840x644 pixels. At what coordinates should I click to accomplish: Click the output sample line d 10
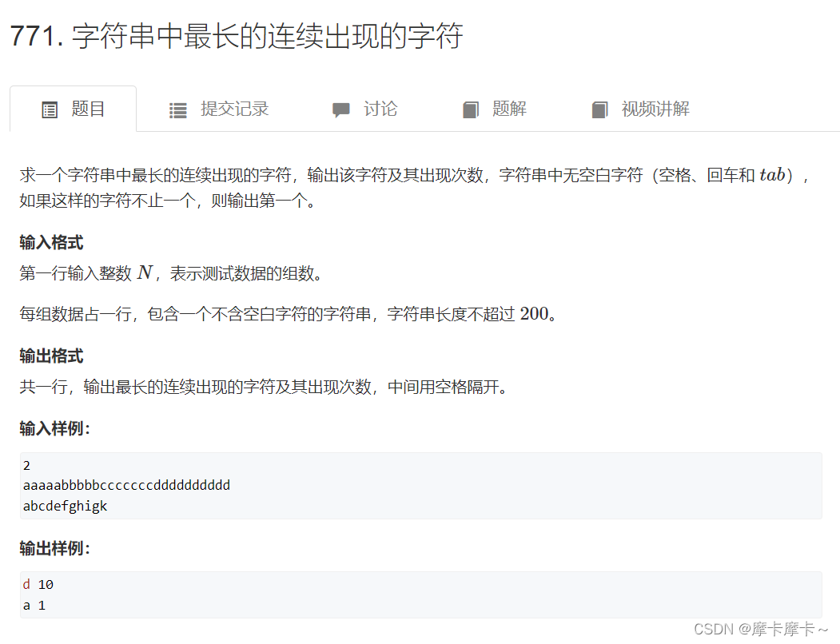click(38, 585)
